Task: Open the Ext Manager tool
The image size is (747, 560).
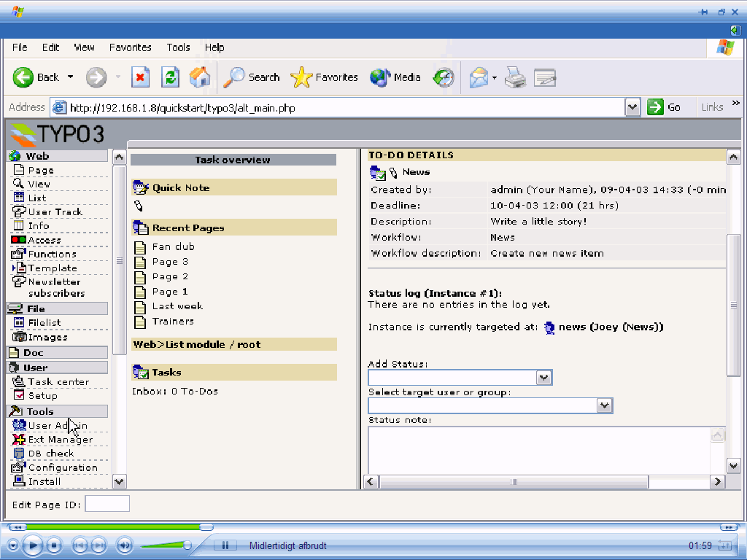Action: coord(60,439)
